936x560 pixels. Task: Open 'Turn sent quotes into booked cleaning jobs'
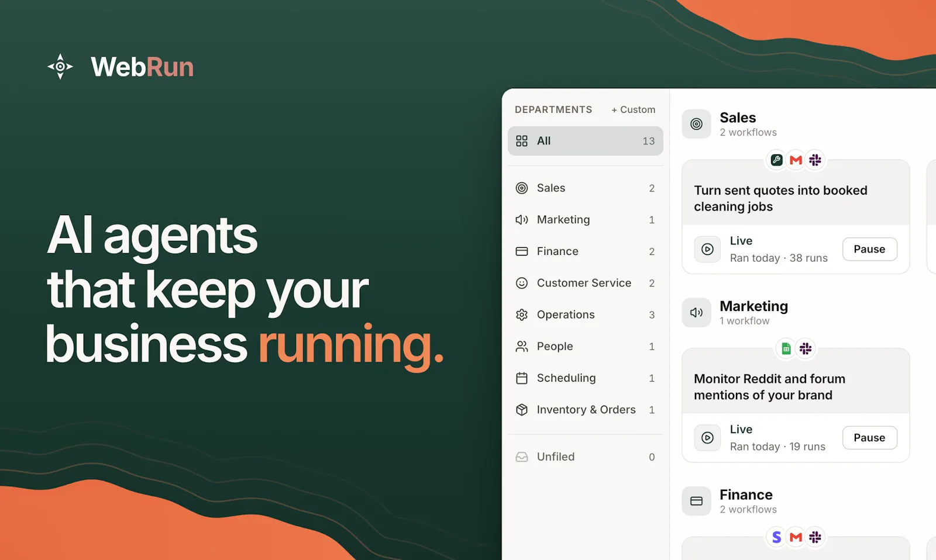pos(780,199)
